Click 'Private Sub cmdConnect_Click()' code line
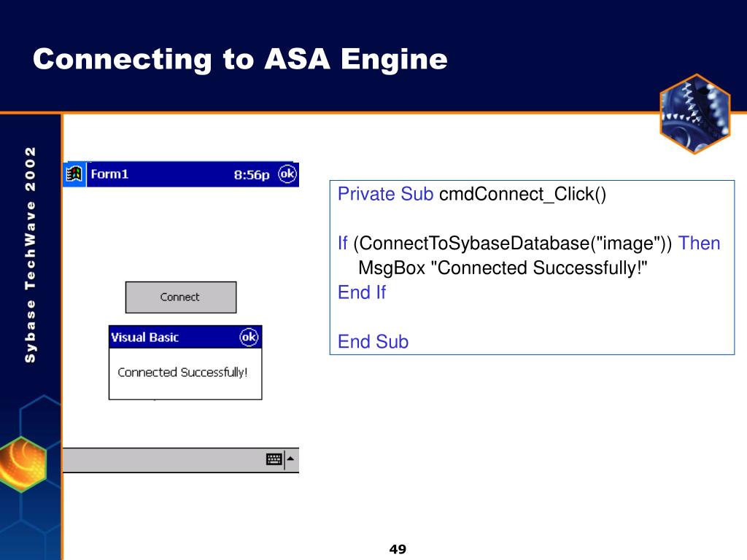Image resolution: width=747 pixels, height=560 pixels. (x=472, y=194)
